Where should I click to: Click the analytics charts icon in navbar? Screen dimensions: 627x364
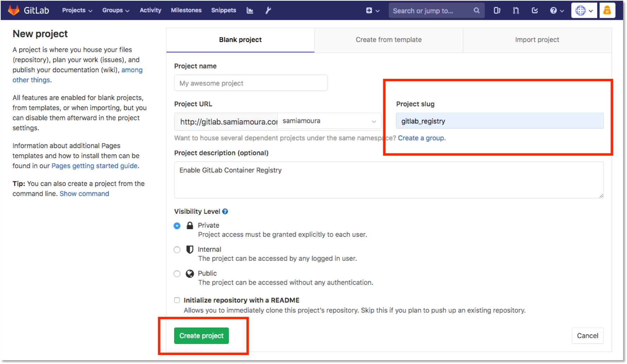[x=250, y=10]
